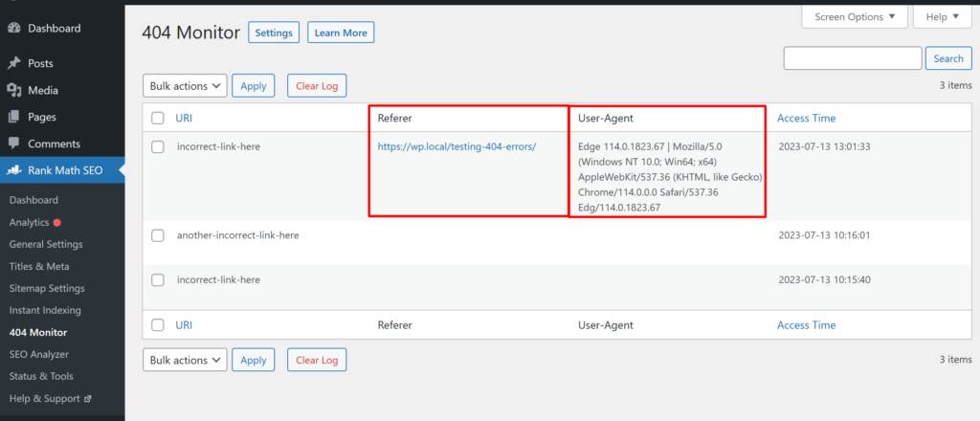Open General Settings submenu item
Image resolution: width=980 pixels, height=421 pixels.
tap(46, 244)
